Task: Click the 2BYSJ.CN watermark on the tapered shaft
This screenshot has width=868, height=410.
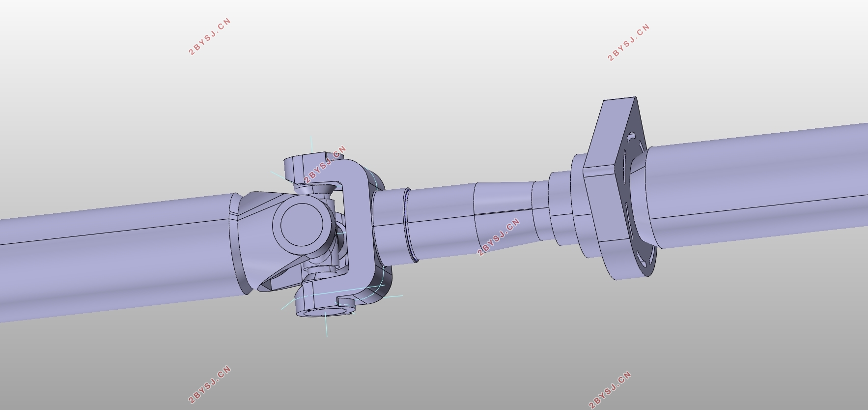Action: point(498,237)
